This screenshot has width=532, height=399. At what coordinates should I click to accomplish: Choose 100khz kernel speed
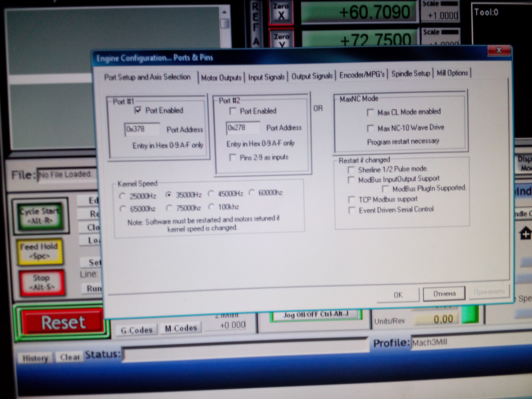point(211,207)
